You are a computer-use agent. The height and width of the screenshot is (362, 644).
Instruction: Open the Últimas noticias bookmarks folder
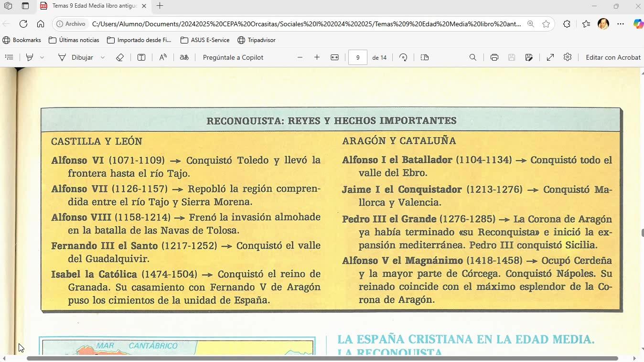pos(74,40)
